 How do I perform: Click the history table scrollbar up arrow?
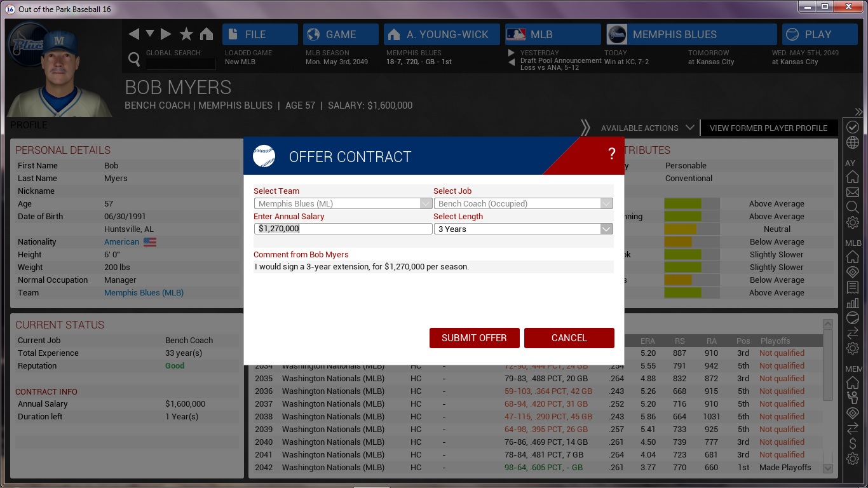(x=827, y=323)
